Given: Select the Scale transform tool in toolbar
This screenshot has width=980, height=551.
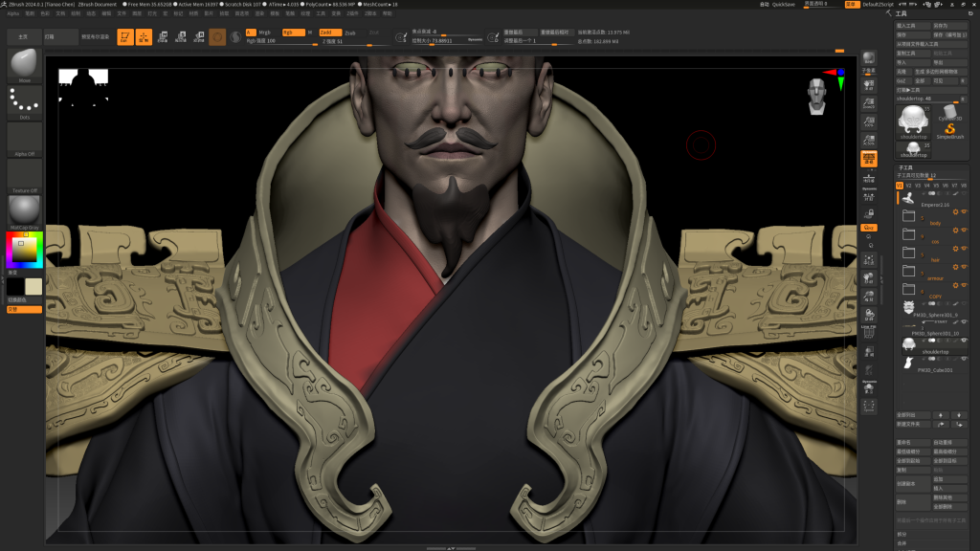Looking at the screenshot, I should pos(181,37).
